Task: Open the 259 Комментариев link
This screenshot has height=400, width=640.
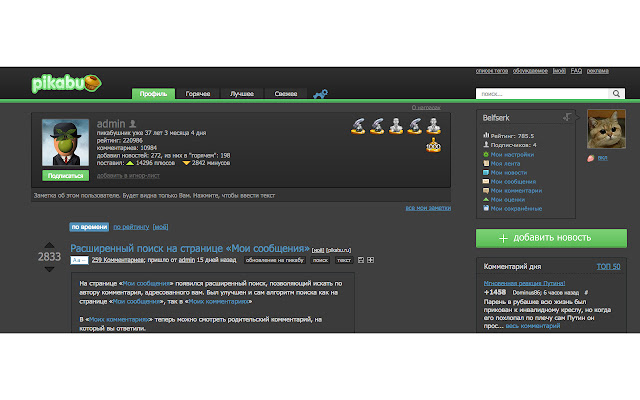Action: coord(118,260)
